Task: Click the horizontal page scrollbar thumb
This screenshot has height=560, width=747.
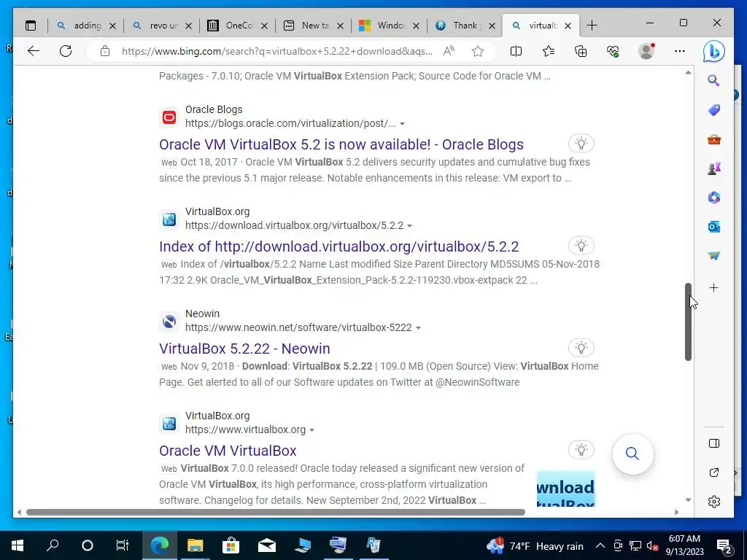Action: pyautogui.click(x=275, y=513)
